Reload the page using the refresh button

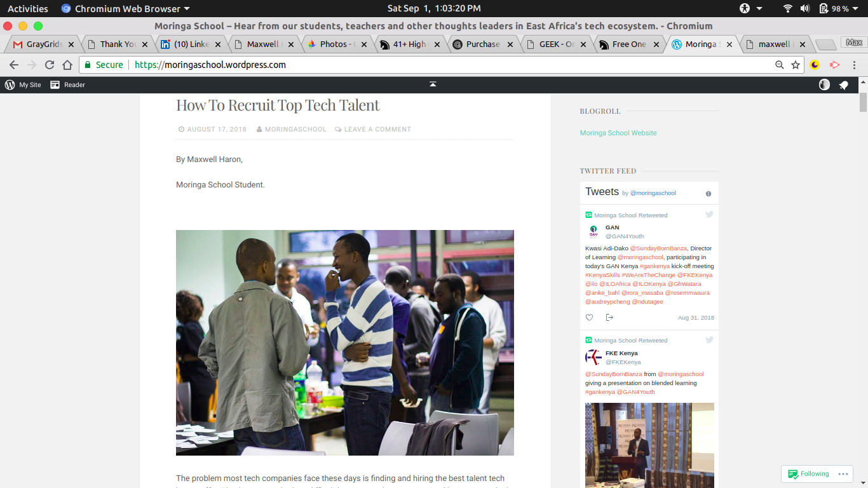50,65
